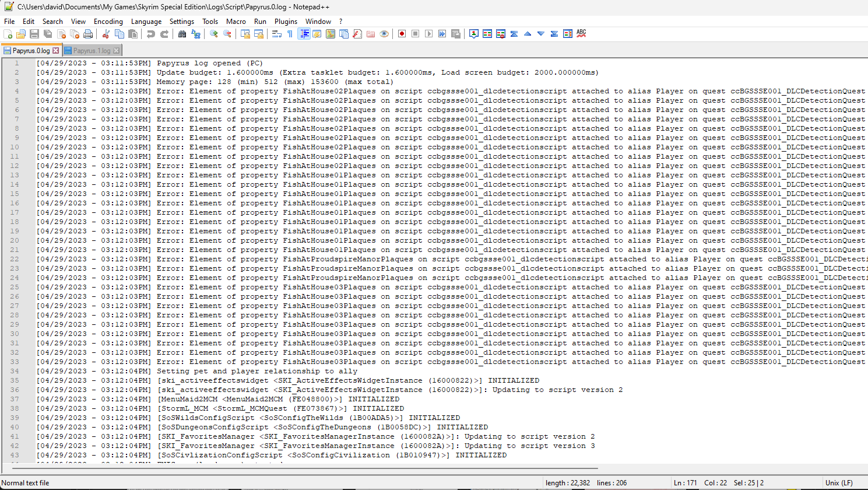Print the document using printer icon
The image size is (868, 490).
coord(88,34)
